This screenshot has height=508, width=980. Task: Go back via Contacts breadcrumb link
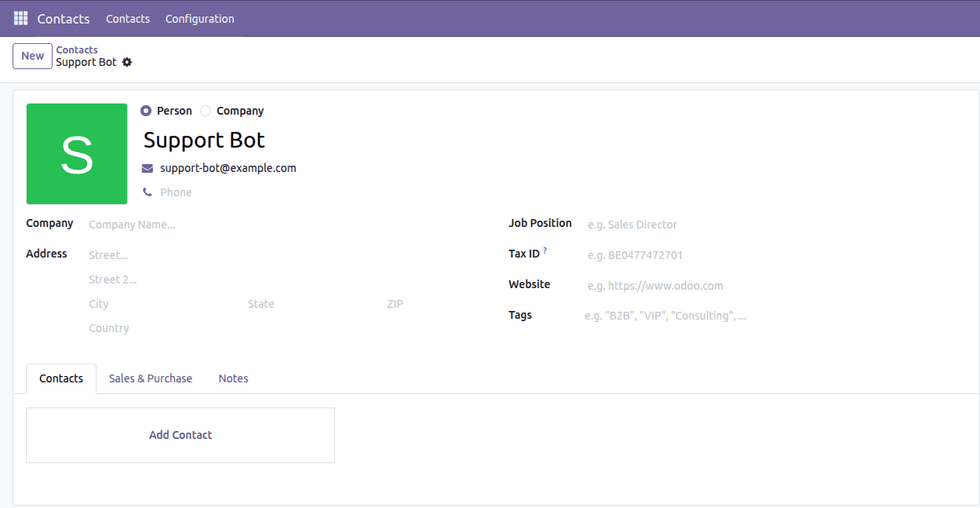[x=77, y=49]
